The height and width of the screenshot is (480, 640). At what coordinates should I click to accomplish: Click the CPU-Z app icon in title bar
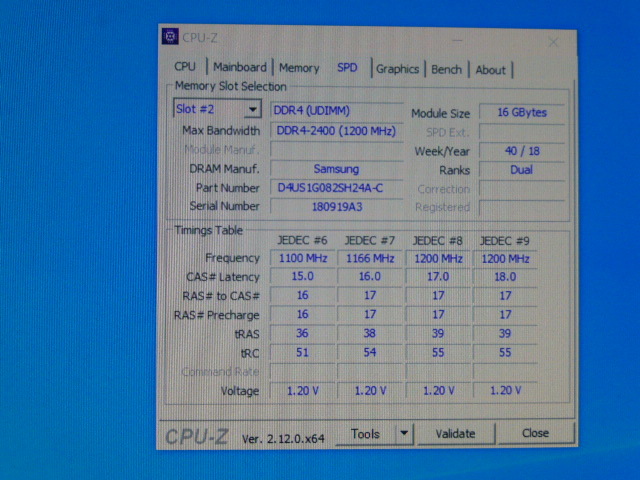tap(170, 37)
